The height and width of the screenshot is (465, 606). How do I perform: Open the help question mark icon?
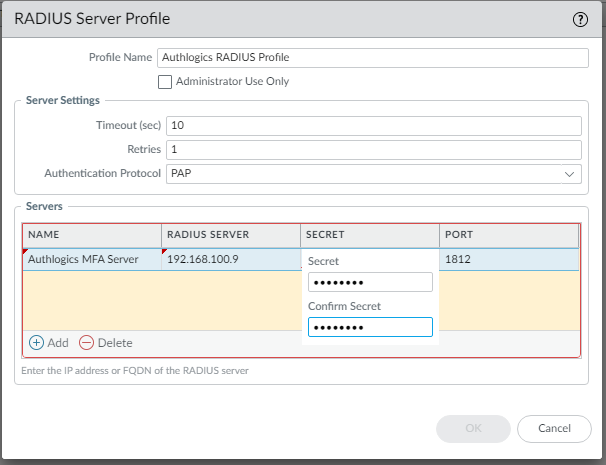(x=580, y=19)
